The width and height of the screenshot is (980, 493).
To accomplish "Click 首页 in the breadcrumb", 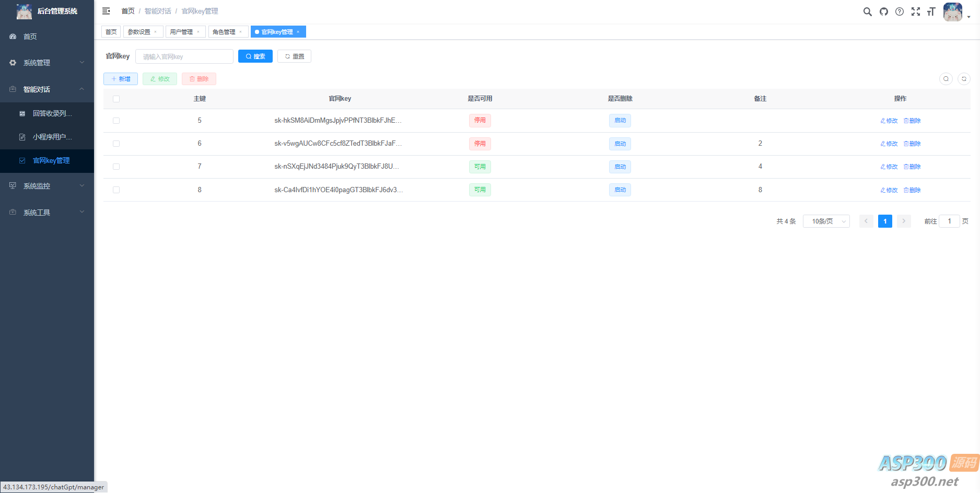I will [x=128, y=11].
